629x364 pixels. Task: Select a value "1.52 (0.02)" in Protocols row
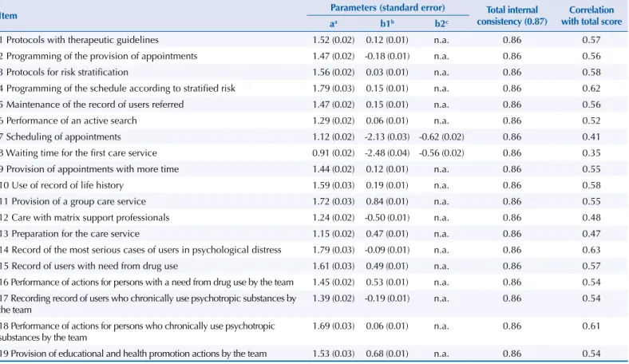click(x=334, y=40)
